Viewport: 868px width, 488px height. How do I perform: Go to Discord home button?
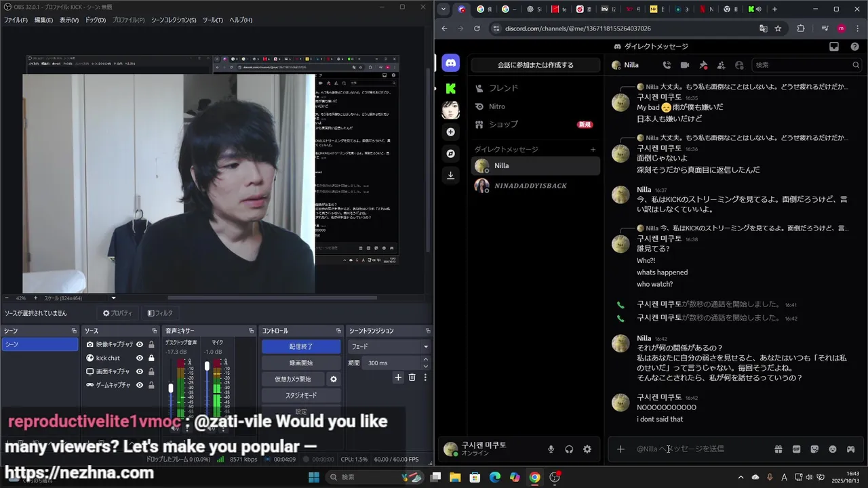[x=451, y=63]
